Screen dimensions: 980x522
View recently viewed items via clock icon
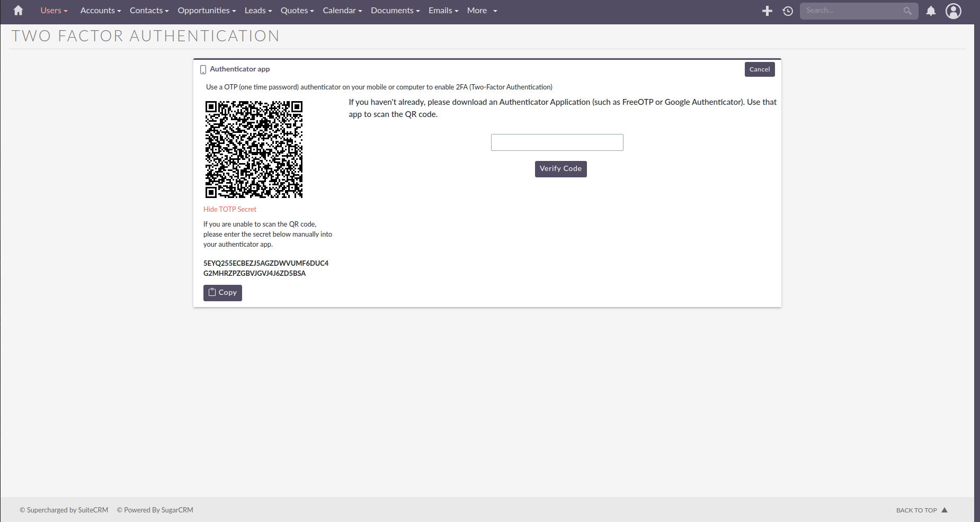(x=788, y=10)
